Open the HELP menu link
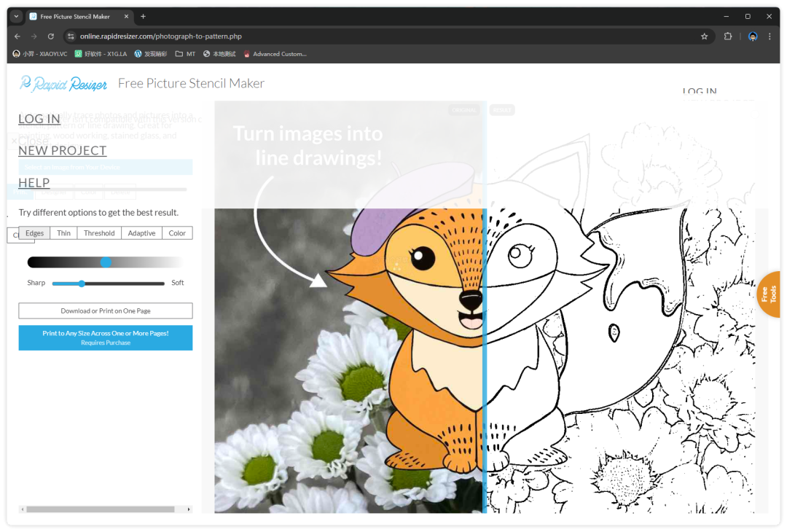 click(34, 183)
